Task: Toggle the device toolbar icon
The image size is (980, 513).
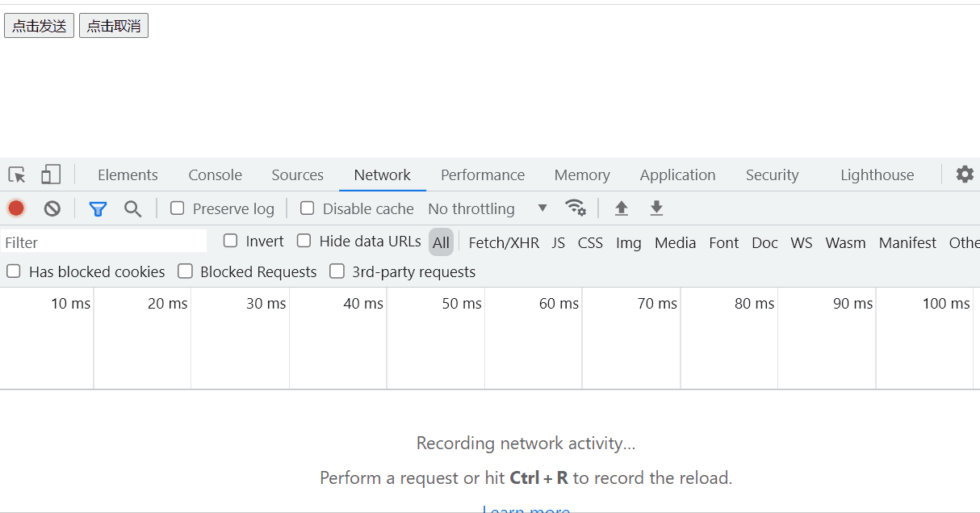Action: click(x=51, y=175)
